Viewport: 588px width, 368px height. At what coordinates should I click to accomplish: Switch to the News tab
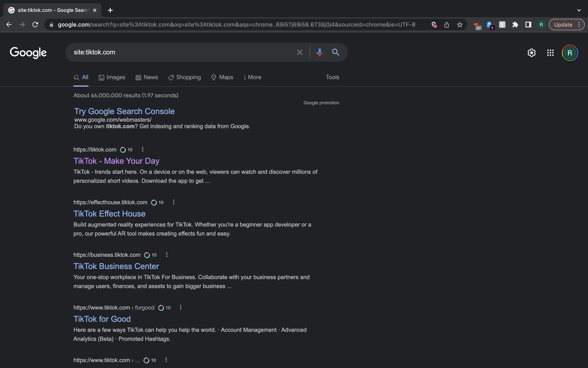pos(147,77)
